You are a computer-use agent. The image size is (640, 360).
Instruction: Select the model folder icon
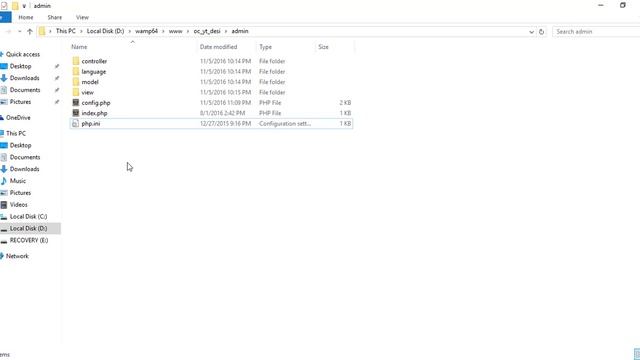[76, 82]
